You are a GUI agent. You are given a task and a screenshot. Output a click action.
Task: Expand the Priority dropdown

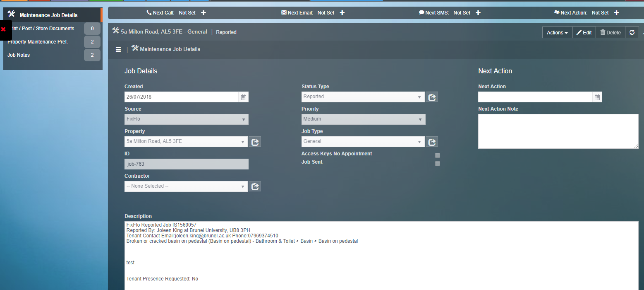pos(363,119)
